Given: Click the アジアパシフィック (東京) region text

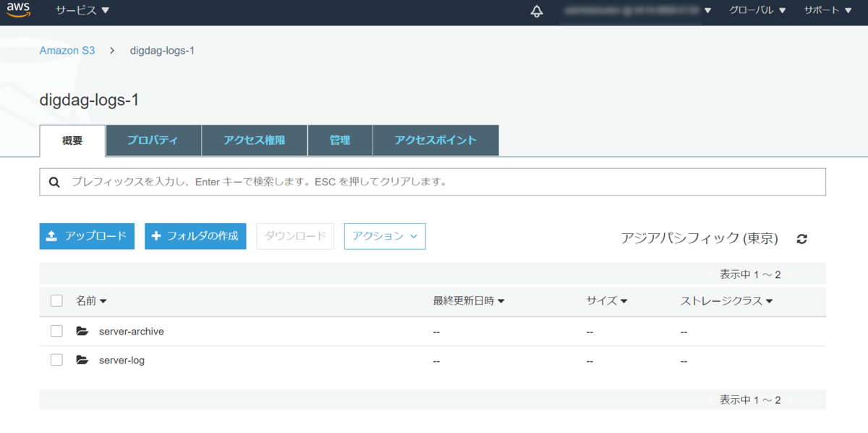Looking at the screenshot, I should (699, 238).
